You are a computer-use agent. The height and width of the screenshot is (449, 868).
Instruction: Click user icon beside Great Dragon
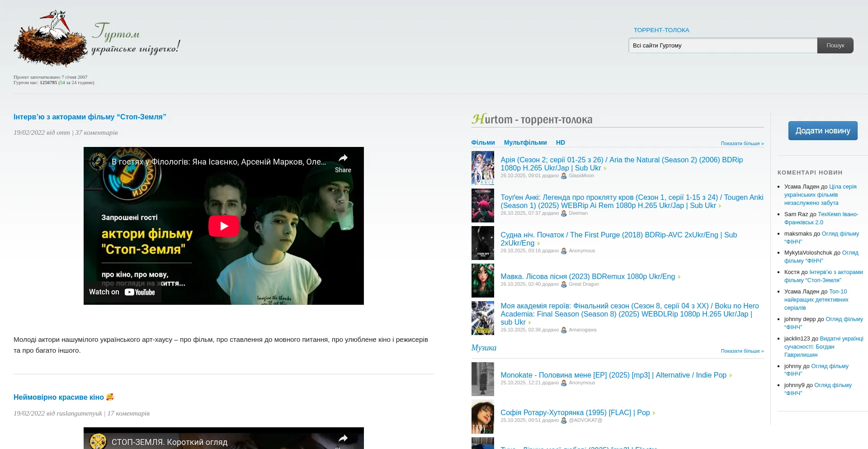coord(564,284)
